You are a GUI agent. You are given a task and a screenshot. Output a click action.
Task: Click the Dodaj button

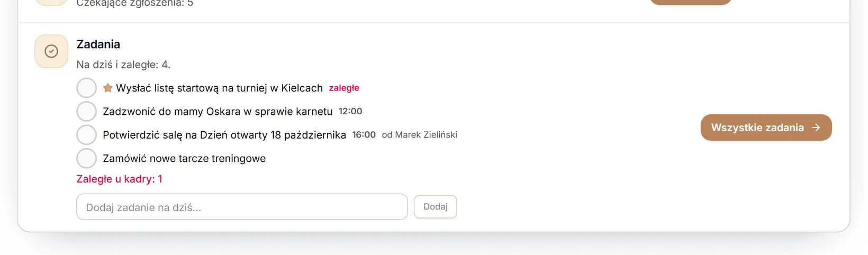[x=436, y=207]
